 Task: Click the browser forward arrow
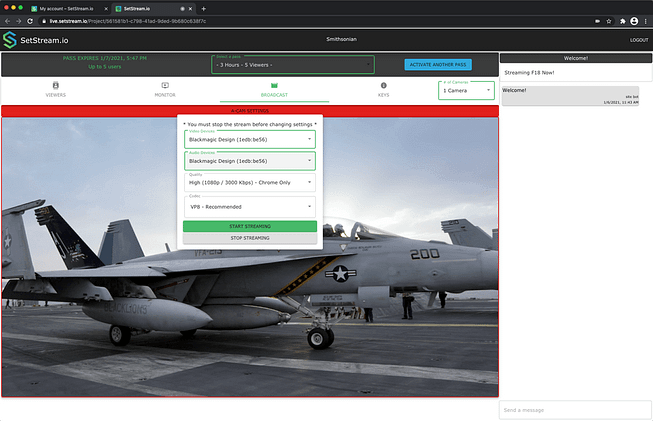(19, 21)
